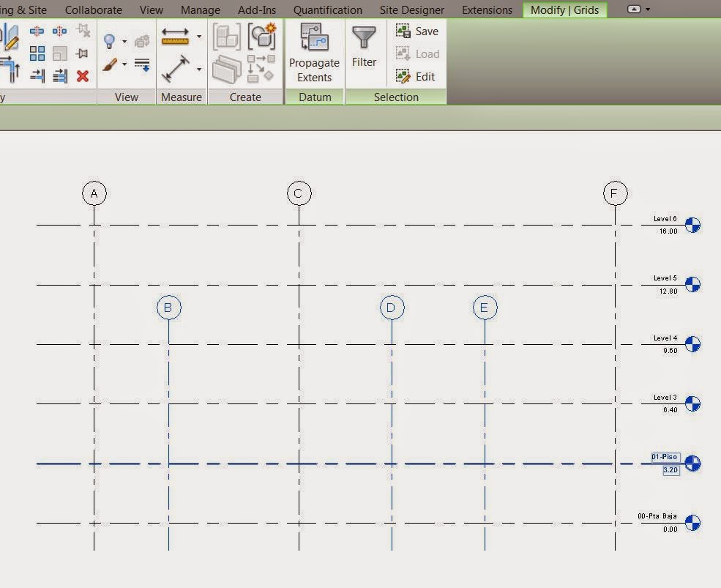The height and width of the screenshot is (588, 721).
Task: Click the Create Parts icon
Action: pyautogui.click(x=227, y=70)
